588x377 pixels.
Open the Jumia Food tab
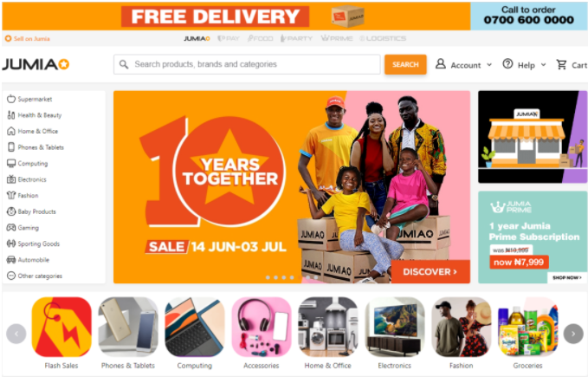click(x=260, y=38)
